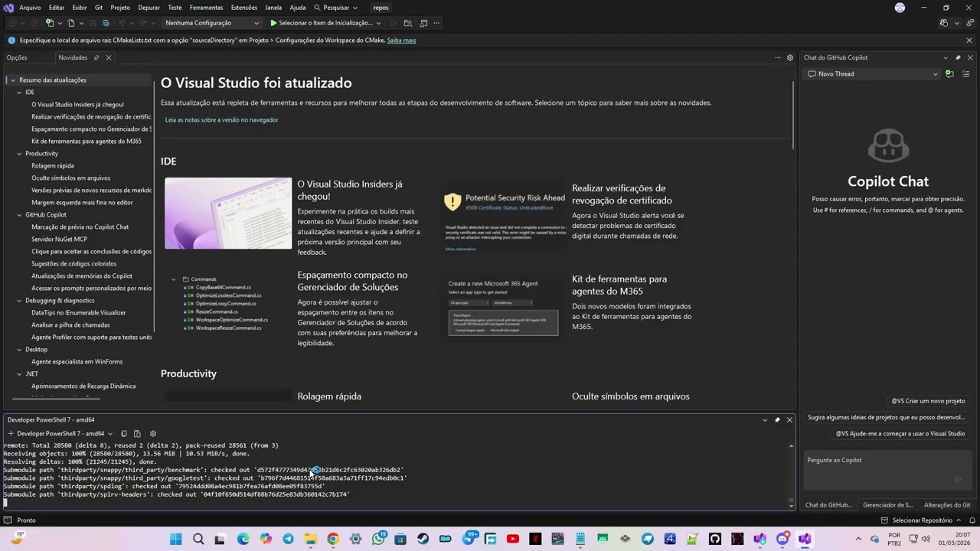Screen dimensions: 980x551
Task: Click the Redo arrow icon
Action: point(143,23)
